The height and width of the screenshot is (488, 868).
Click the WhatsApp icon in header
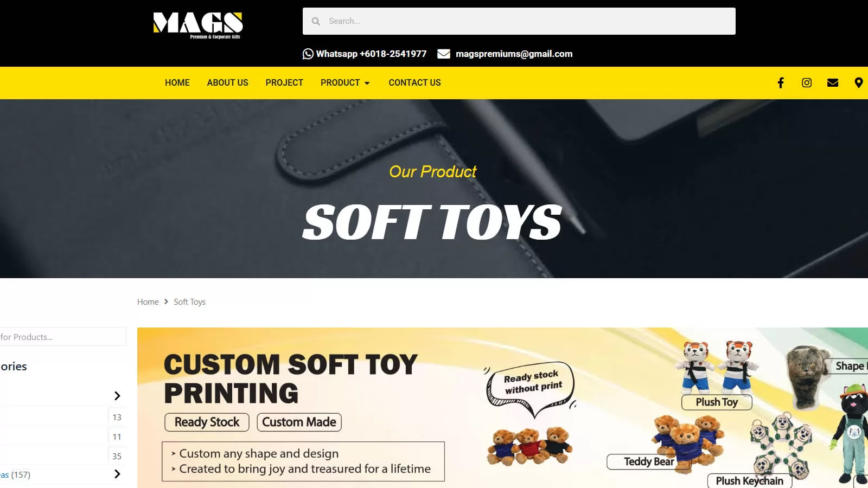308,54
